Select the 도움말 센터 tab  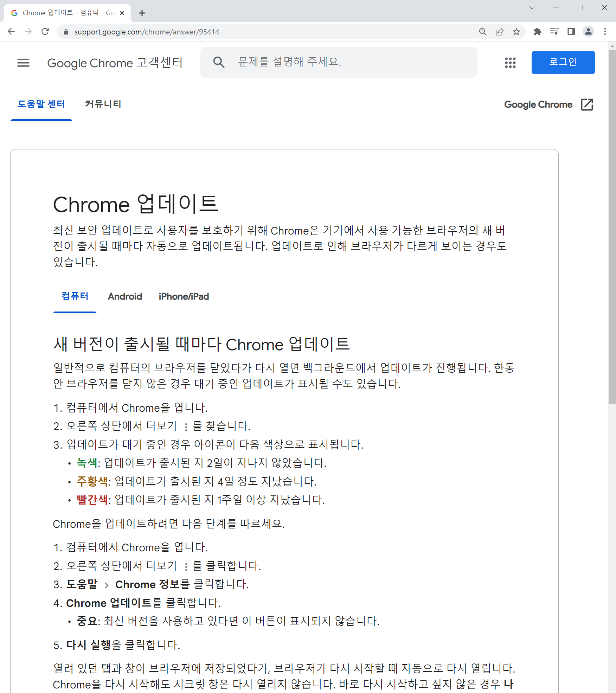(x=41, y=104)
